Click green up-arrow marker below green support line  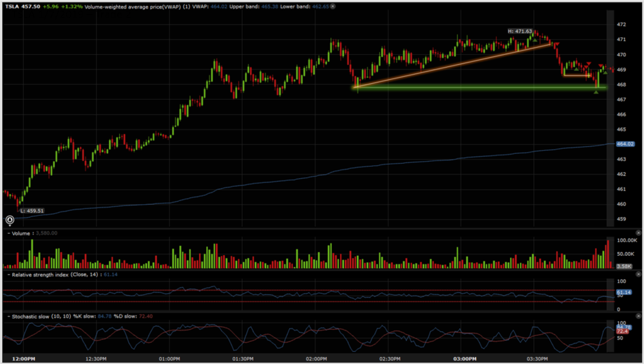pyautogui.click(x=596, y=92)
